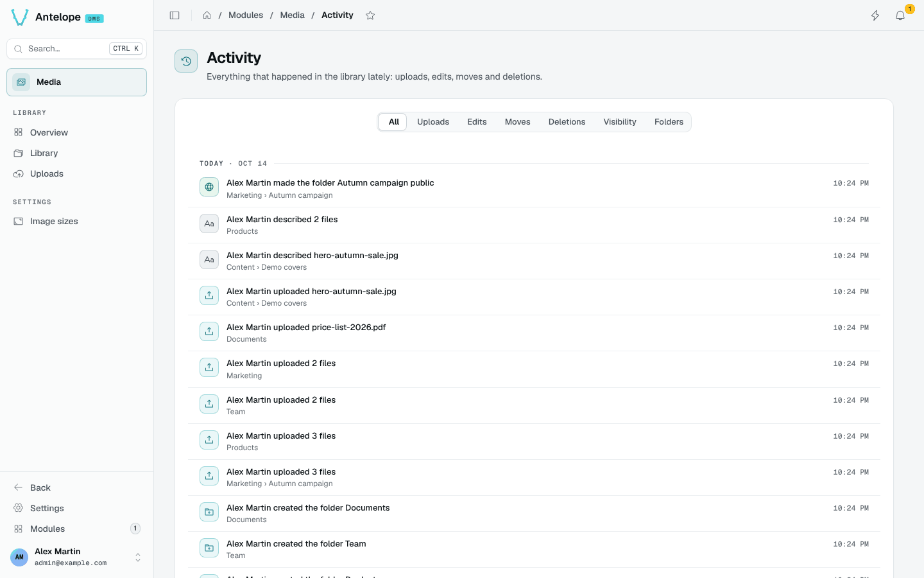Click the 'Content › Demo covers' path under described hero-autumn-sale.jpg
The width and height of the screenshot is (924, 578).
click(266, 267)
